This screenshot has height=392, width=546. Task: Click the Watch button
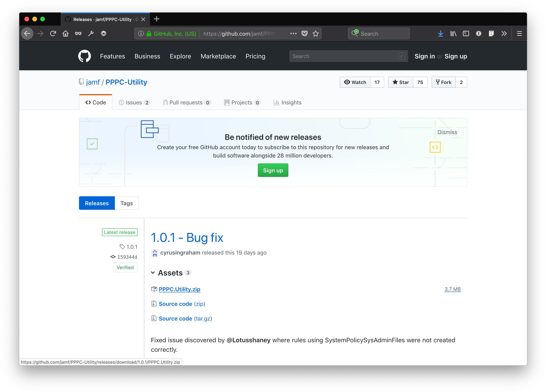click(355, 82)
